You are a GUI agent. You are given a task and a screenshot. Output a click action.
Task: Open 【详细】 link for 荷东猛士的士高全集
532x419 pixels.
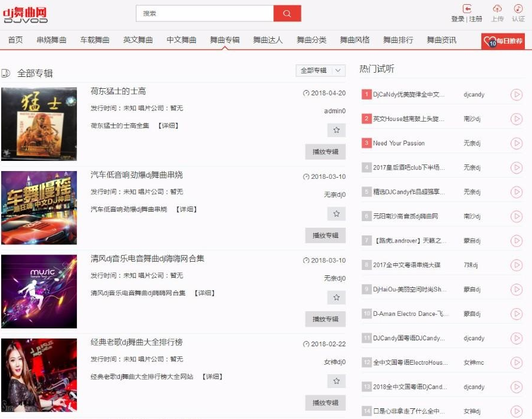[169, 126]
